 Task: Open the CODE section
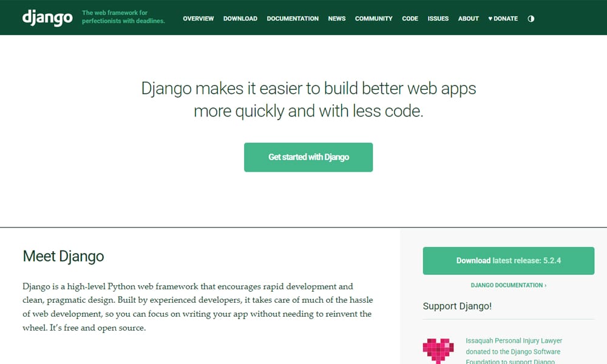(x=410, y=19)
